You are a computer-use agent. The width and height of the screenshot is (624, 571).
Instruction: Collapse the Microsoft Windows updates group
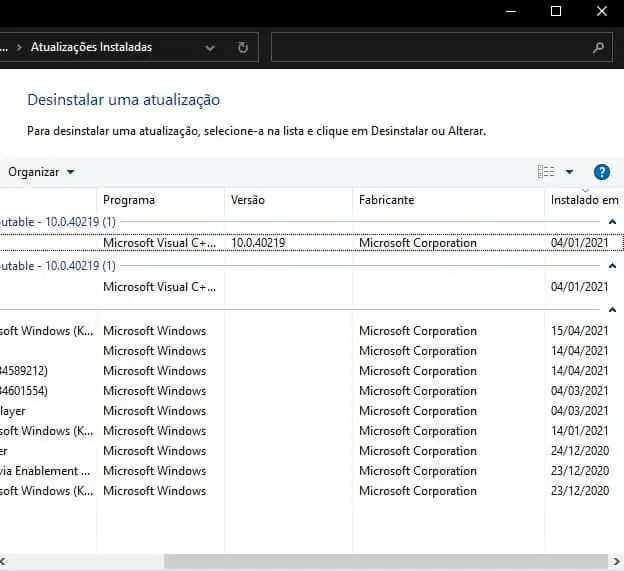coord(612,310)
